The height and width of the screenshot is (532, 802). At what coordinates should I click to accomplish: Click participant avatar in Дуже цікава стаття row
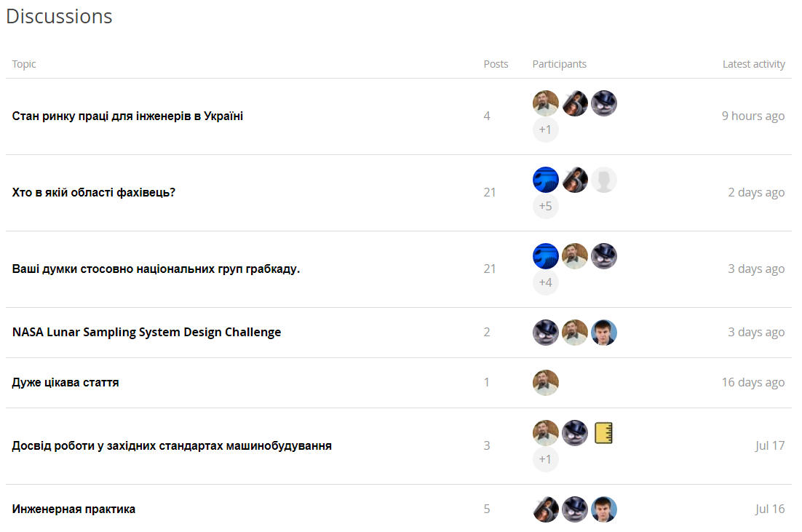(x=546, y=383)
